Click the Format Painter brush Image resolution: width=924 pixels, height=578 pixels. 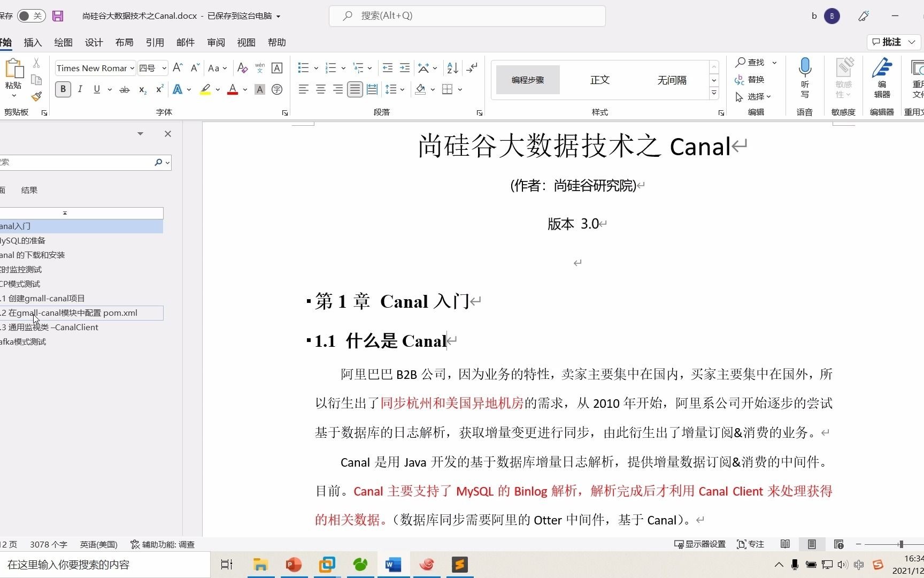pos(36,96)
